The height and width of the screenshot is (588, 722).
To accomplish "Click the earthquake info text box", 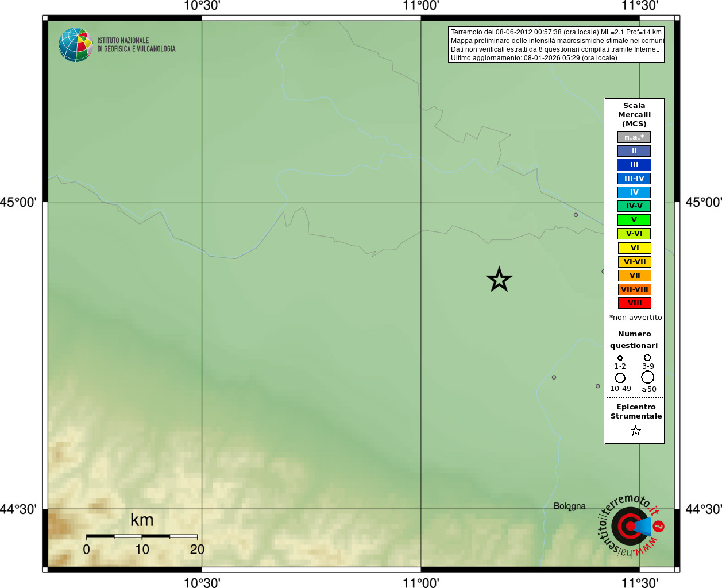I will 556,45.
